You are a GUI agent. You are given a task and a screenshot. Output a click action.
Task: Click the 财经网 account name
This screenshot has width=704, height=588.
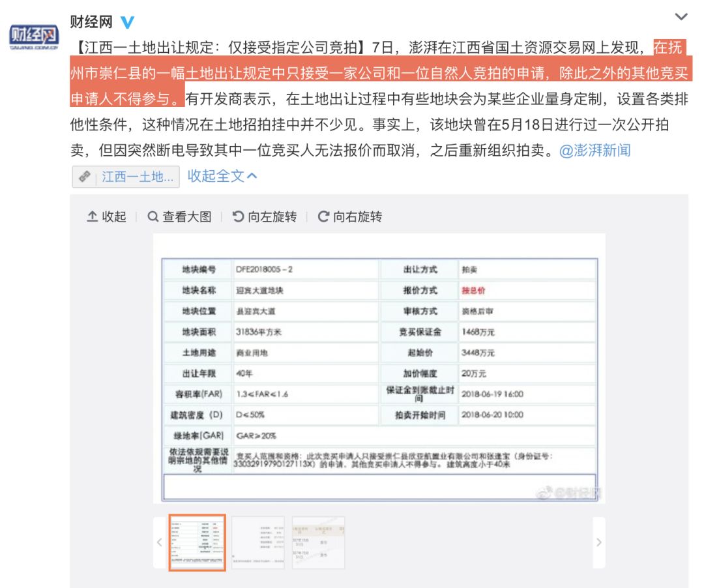click(x=91, y=21)
